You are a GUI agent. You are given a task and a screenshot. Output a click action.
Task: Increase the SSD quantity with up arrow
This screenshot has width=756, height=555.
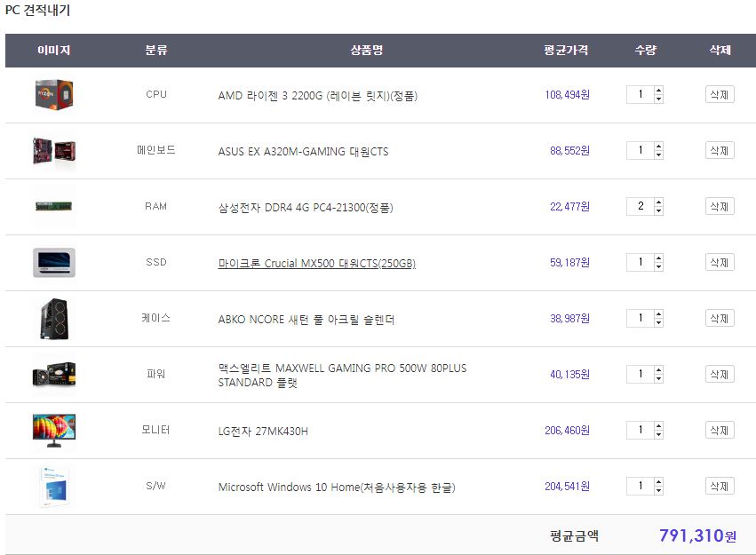tap(658, 258)
